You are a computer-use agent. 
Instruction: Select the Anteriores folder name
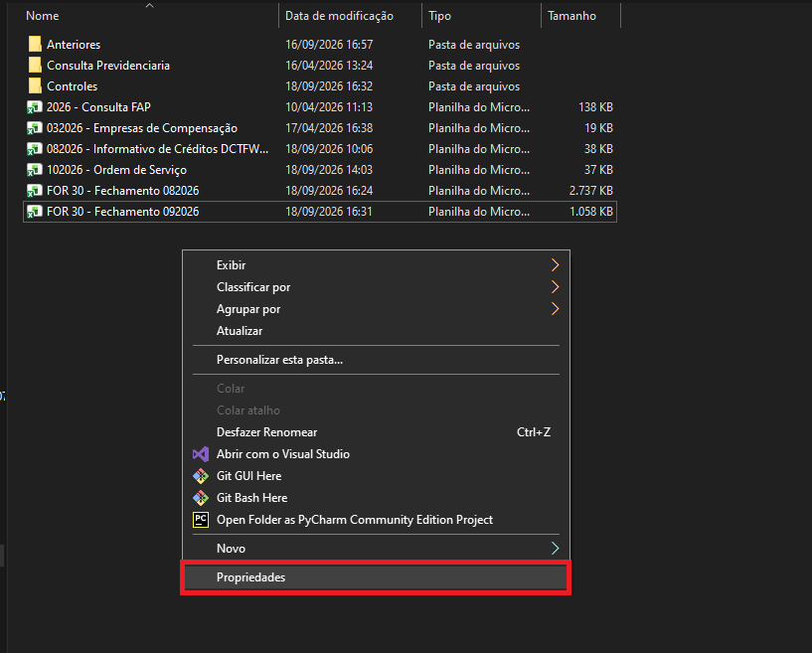point(74,45)
